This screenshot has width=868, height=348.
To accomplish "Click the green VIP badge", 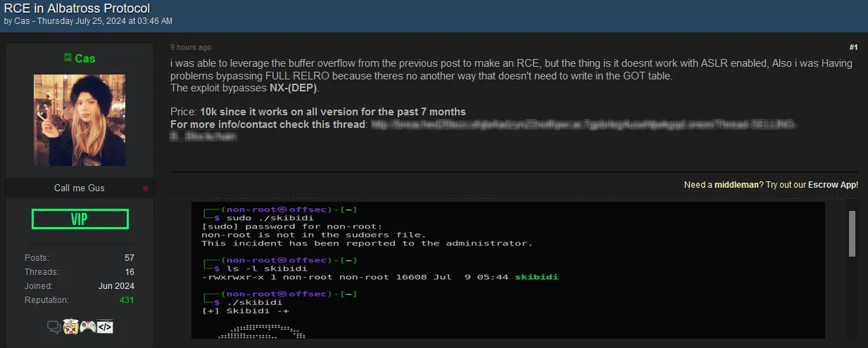I will 80,219.
